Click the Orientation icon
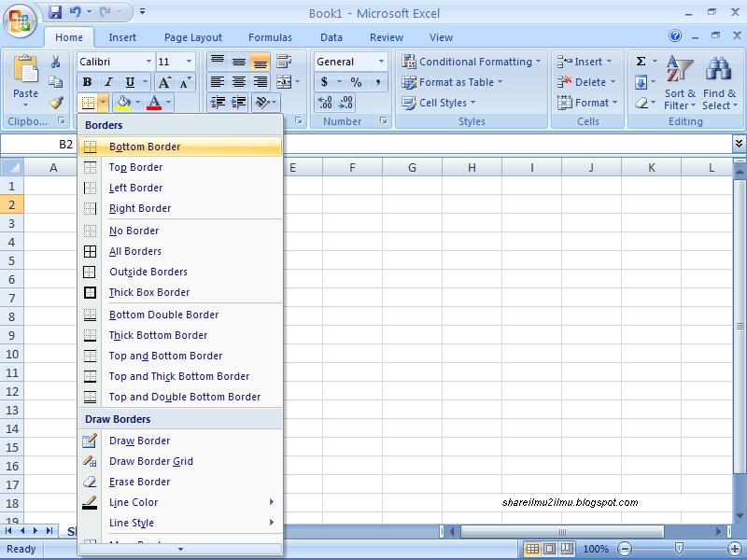The image size is (747, 560). pos(263,103)
